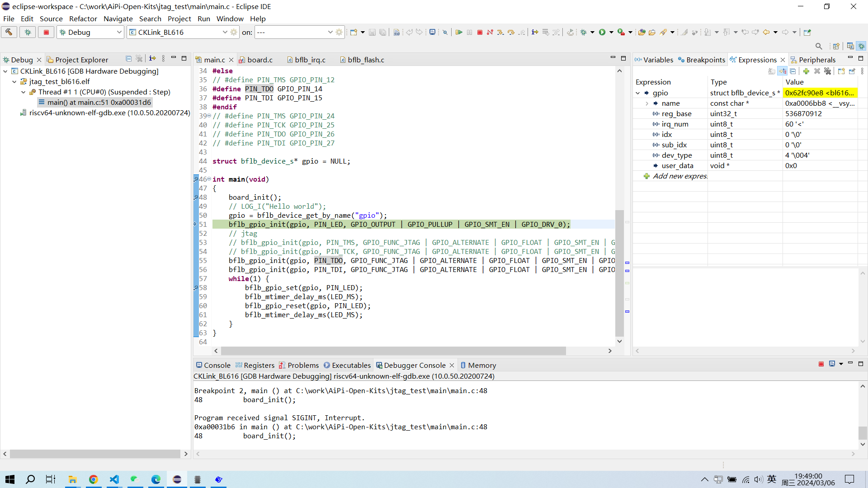Viewport: 868px width, 488px height.
Task: Toggle Show Type Names in Expressions
Action: (x=772, y=71)
